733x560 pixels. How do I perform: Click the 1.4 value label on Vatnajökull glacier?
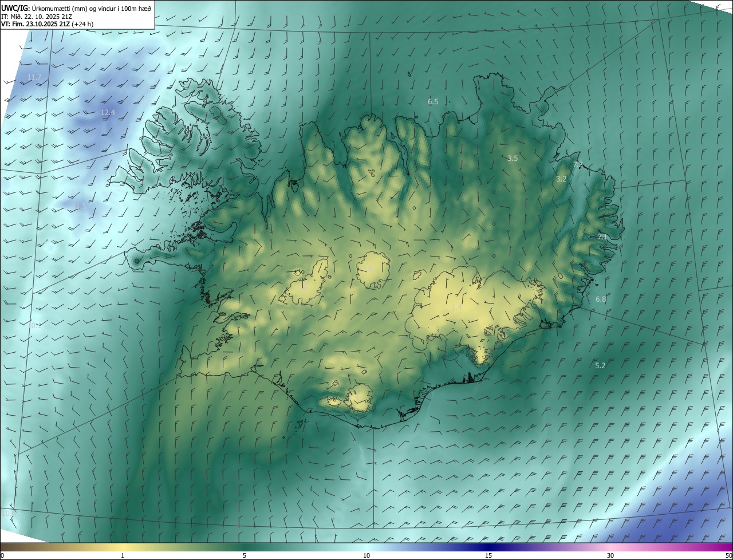[456, 307]
